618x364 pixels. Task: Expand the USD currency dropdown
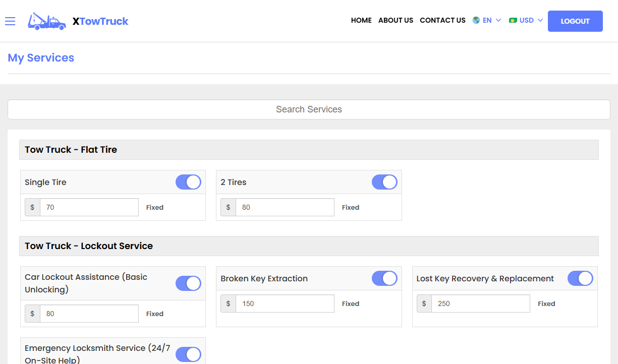pos(526,20)
